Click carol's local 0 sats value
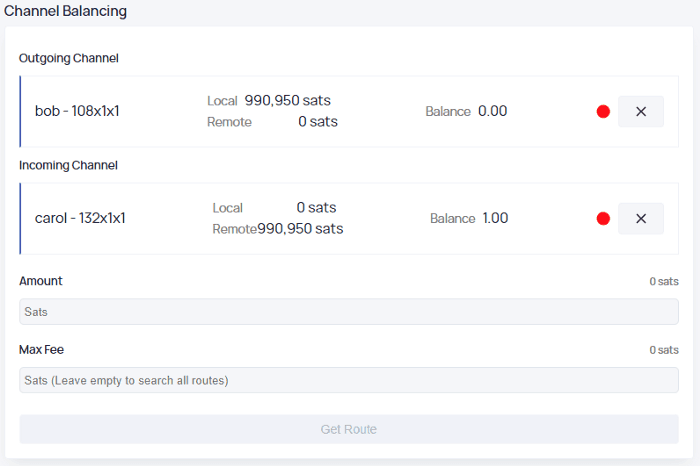 (317, 208)
